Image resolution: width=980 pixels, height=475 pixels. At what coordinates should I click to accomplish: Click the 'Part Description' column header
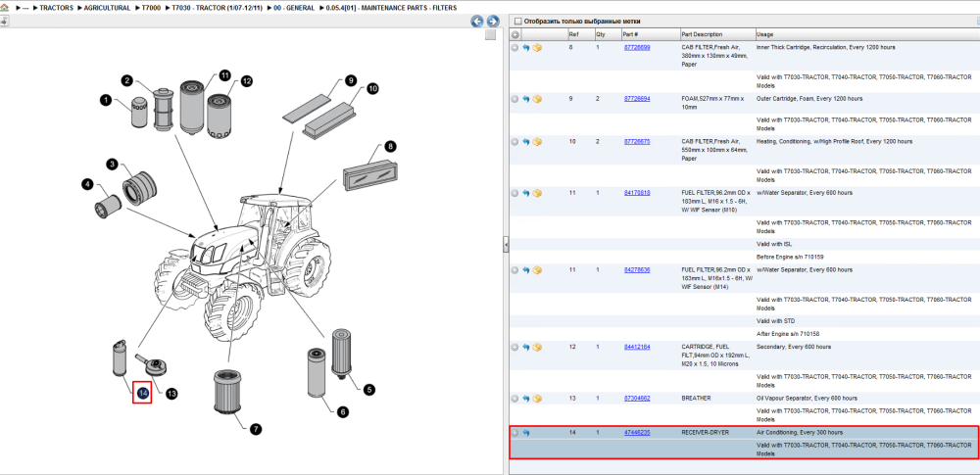[717, 34]
